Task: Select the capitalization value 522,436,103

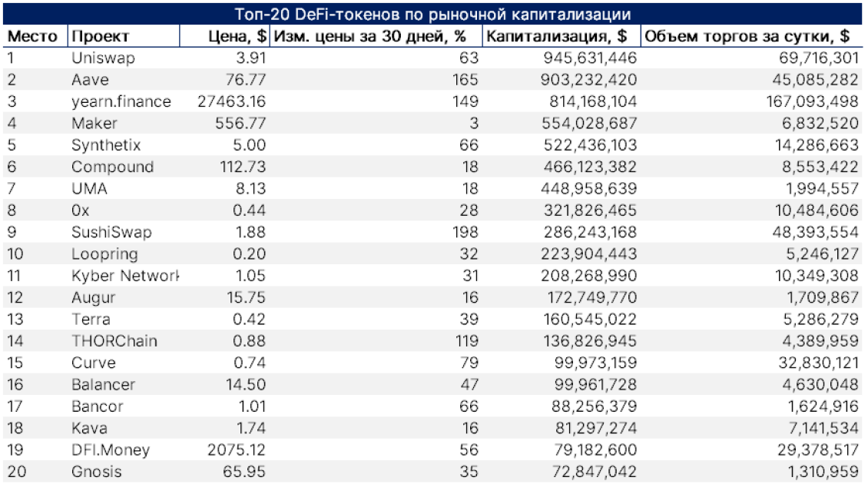Action: pos(589,145)
